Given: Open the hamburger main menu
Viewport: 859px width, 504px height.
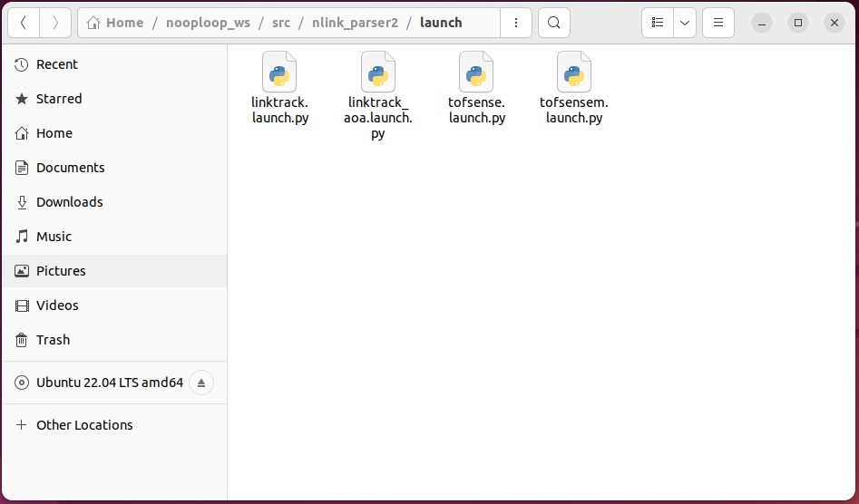Looking at the screenshot, I should pyautogui.click(x=718, y=23).
